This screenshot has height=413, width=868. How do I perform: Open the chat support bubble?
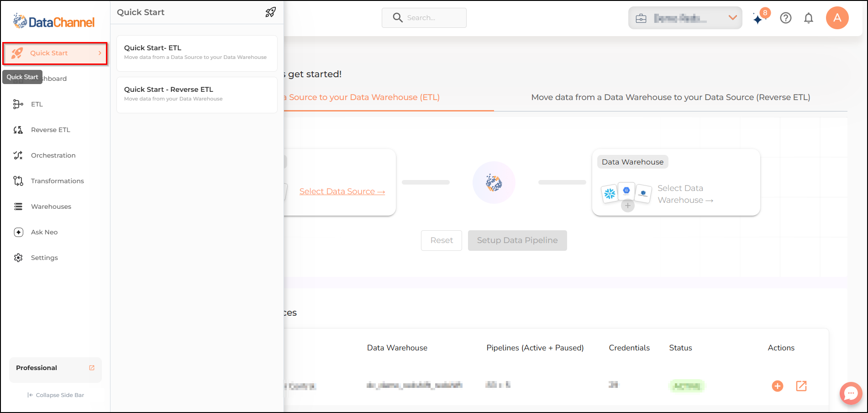851,393
